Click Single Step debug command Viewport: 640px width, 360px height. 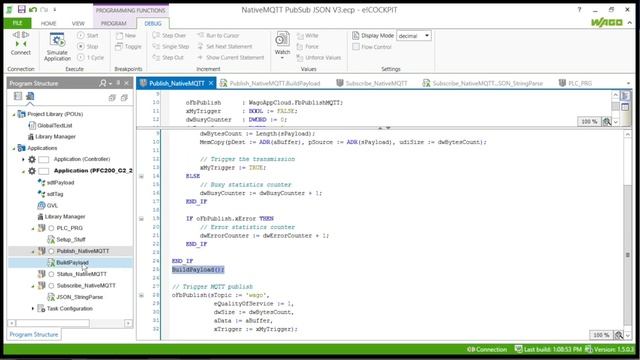[171, 47]
